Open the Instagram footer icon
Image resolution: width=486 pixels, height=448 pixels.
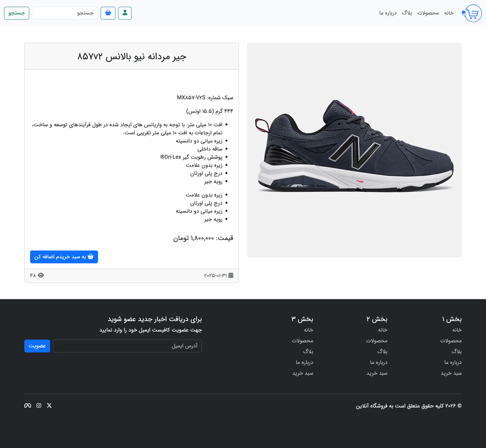coord(39,405)
